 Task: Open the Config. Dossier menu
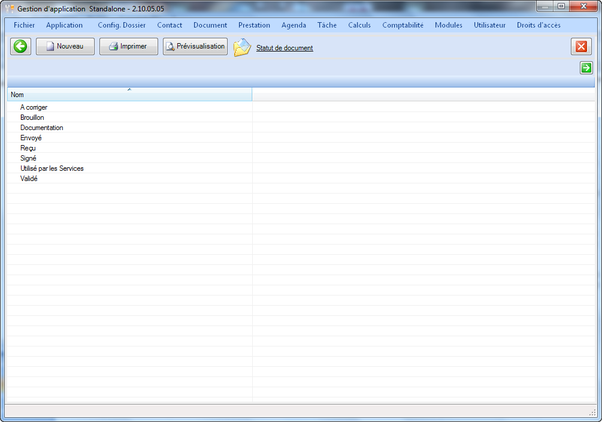[x=121, y=24]
